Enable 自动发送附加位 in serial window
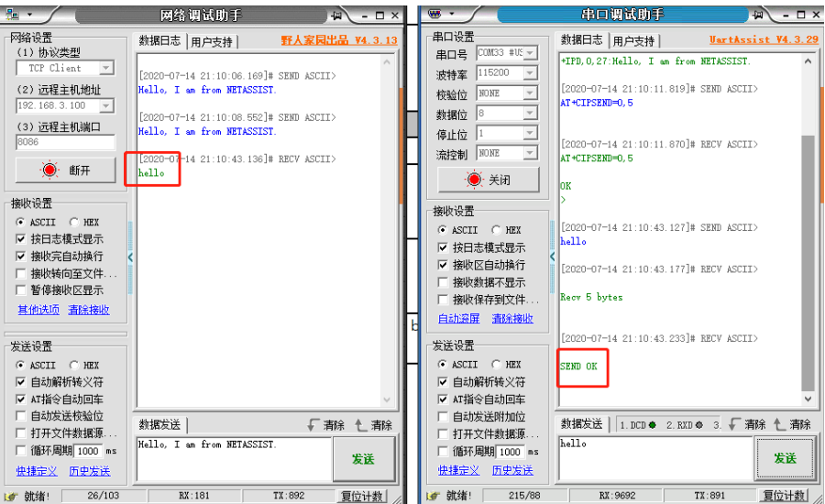This screenshot has height=504, width=825. click(x=443, y=417)
